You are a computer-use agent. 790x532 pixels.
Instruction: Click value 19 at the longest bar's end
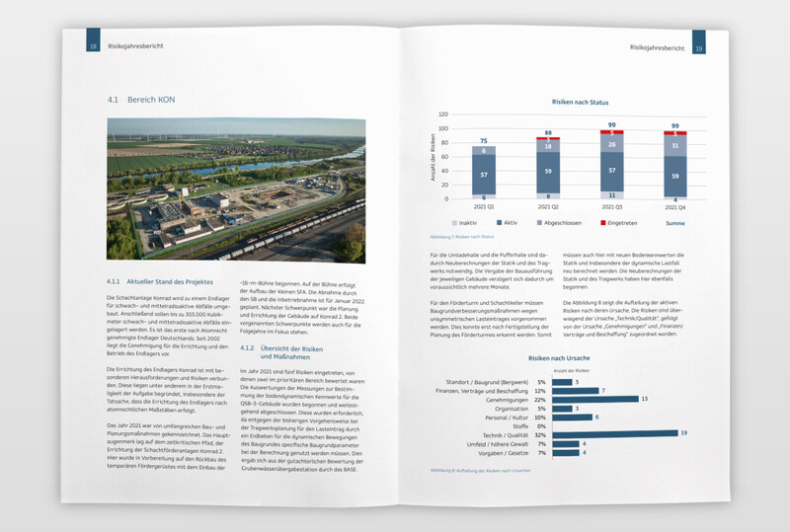tap(683, 432)
